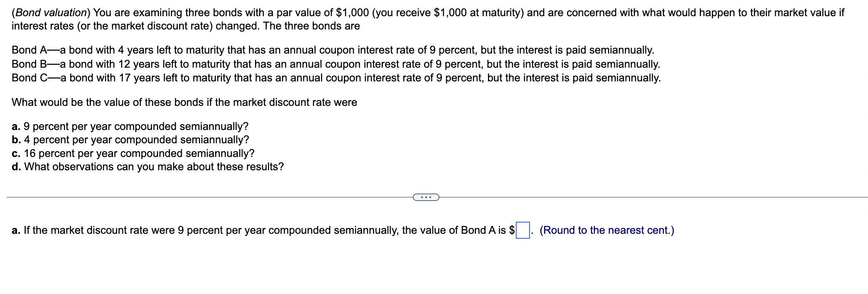Click the market discount rate question sentence

tap(184, 102)
